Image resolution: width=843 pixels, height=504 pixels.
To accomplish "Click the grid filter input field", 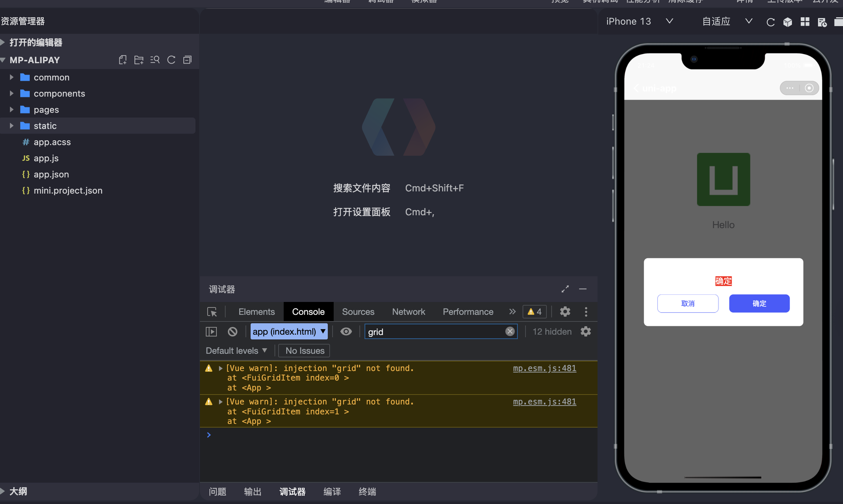I will pos(434,332).
